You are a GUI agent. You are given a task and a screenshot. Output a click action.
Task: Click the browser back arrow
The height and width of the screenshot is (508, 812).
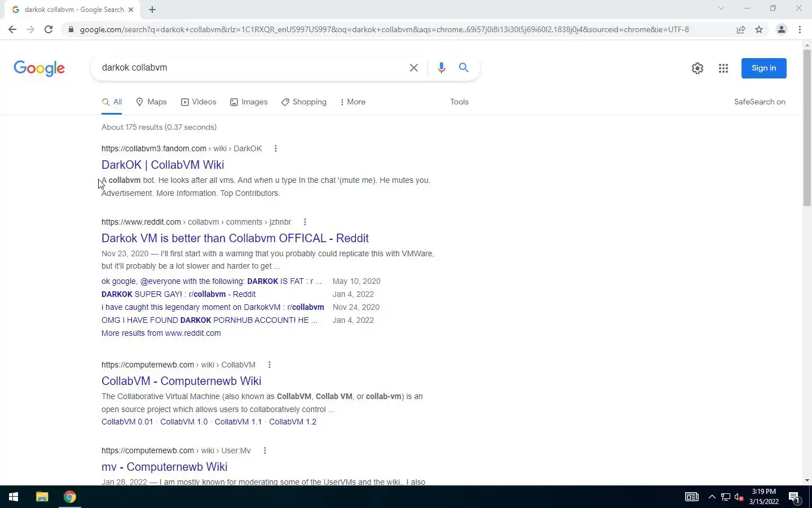click(x=12, y=29)
